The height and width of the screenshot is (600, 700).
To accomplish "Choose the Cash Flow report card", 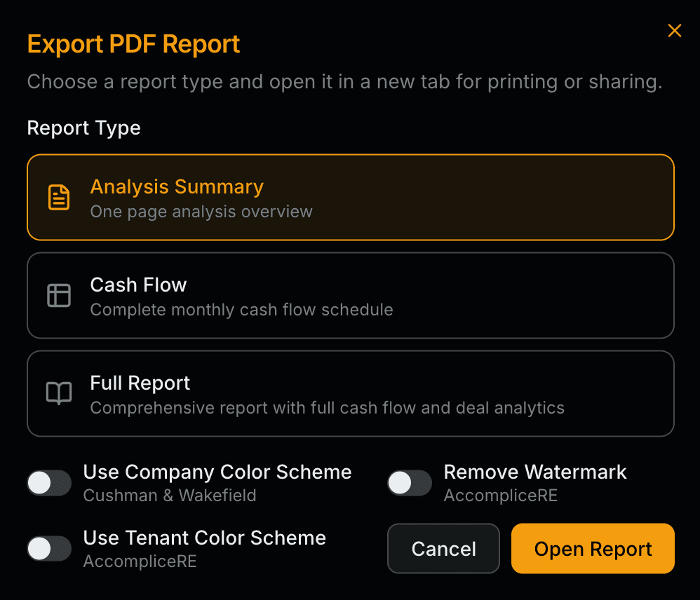I will [351, 295].
